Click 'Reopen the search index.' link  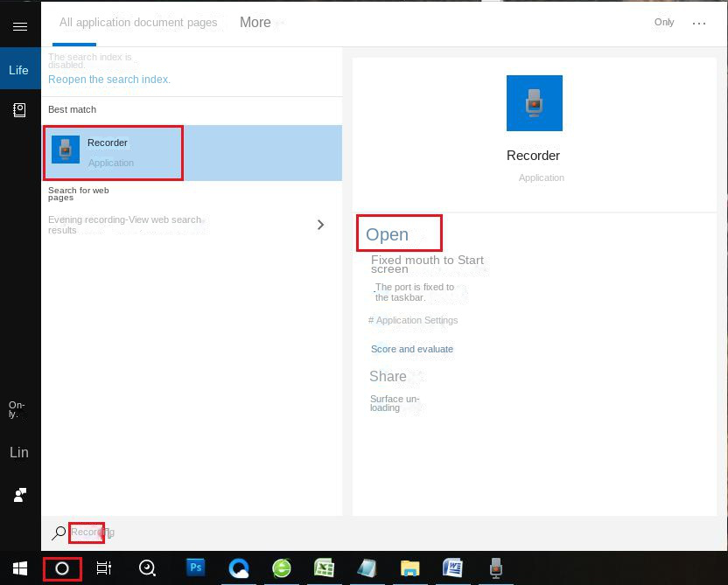pyautogui.click(x=109, y=80)
